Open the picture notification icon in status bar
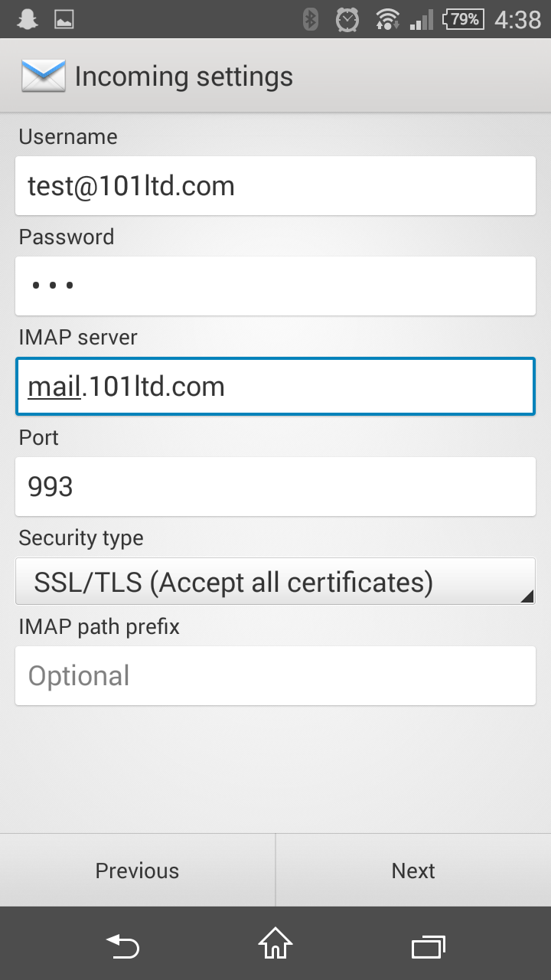Image resolution: width=551 pixels, height=980 pixels. coord(64,19)
